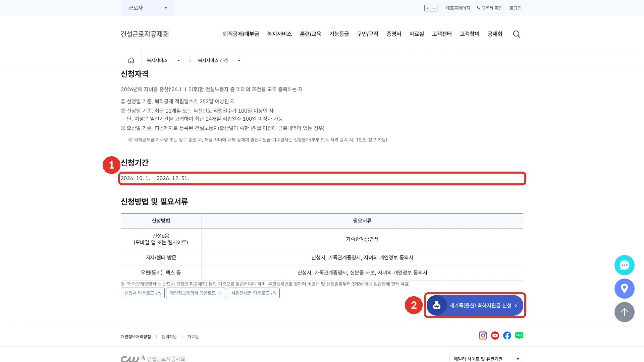
Task: Click the 대표홈페이지 link
Action: point(458,8)
